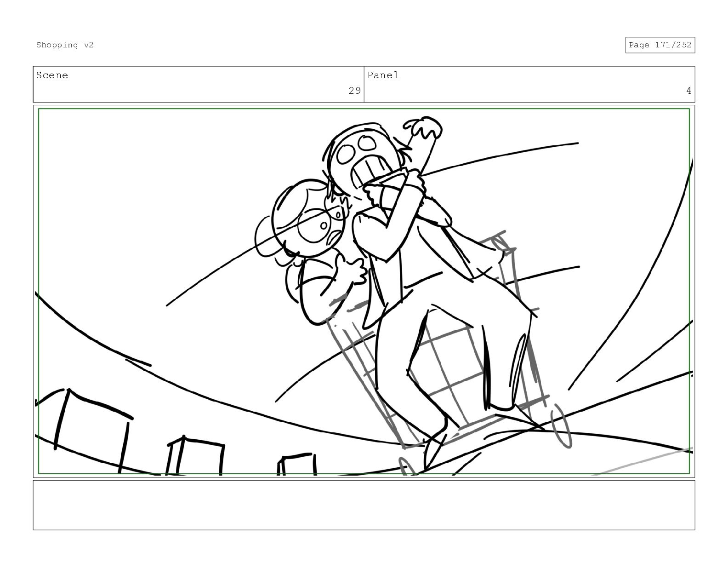Click the 'Scene' label
The width and height of the screenshot is (728, 563).
(52, 75)
